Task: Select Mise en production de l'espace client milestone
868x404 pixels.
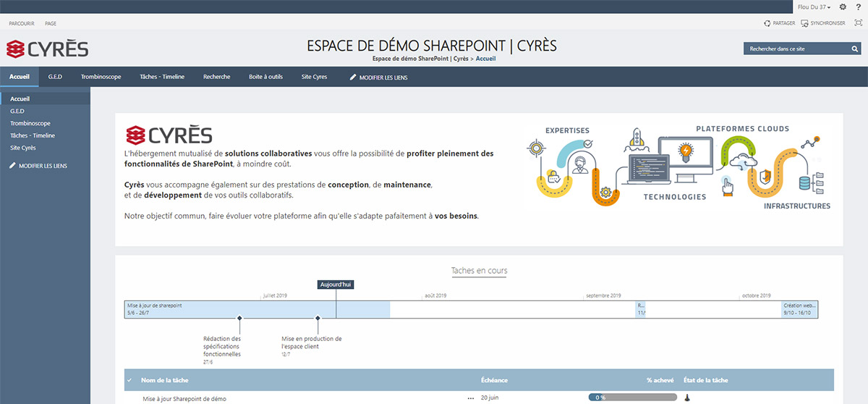Action: tap(312, 342)
